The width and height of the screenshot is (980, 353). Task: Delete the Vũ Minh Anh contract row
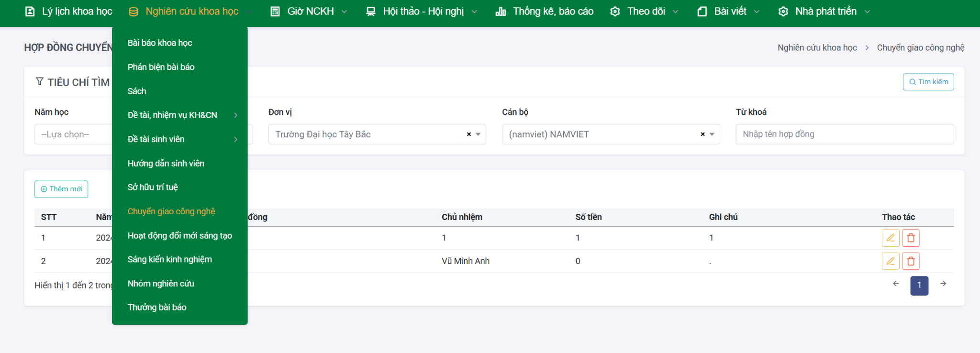click(911, 261)
